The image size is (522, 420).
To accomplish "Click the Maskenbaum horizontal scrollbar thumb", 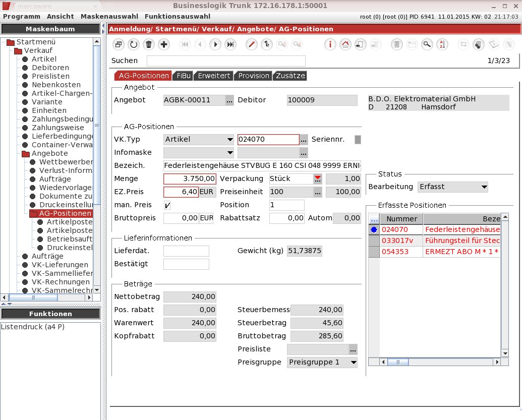I will [33, 297].
